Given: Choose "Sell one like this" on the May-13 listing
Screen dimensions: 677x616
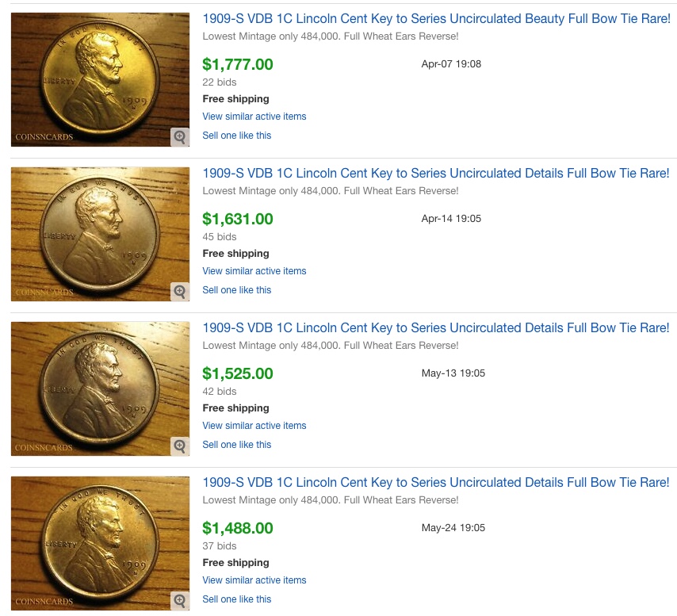Looking at the screenshot, I should coord(237,445).
